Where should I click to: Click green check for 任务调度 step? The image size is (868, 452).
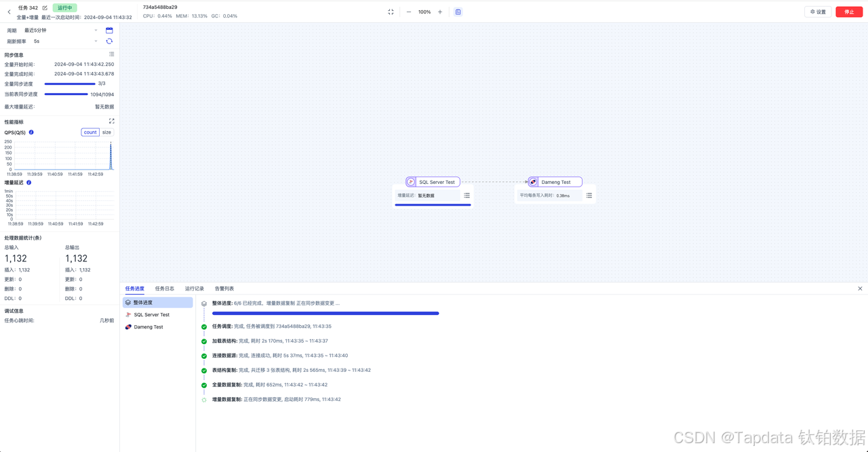tap(204, 326)
